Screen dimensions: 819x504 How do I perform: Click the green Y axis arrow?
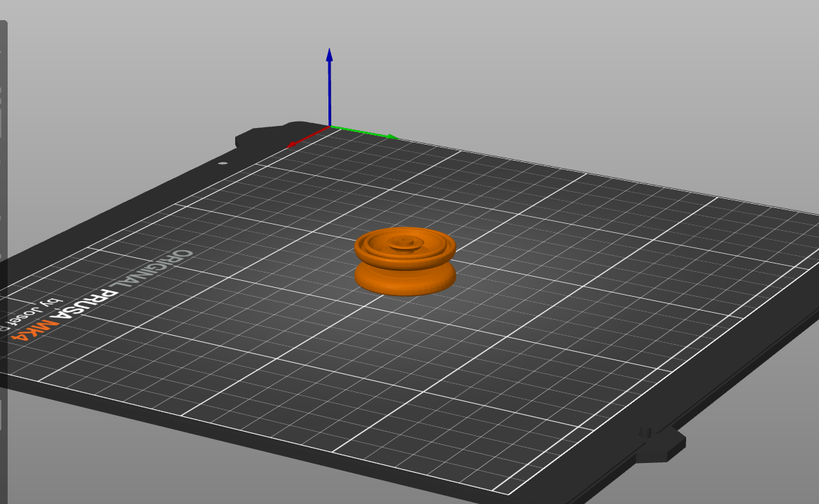pyautogui.click(x=365, y=133)
